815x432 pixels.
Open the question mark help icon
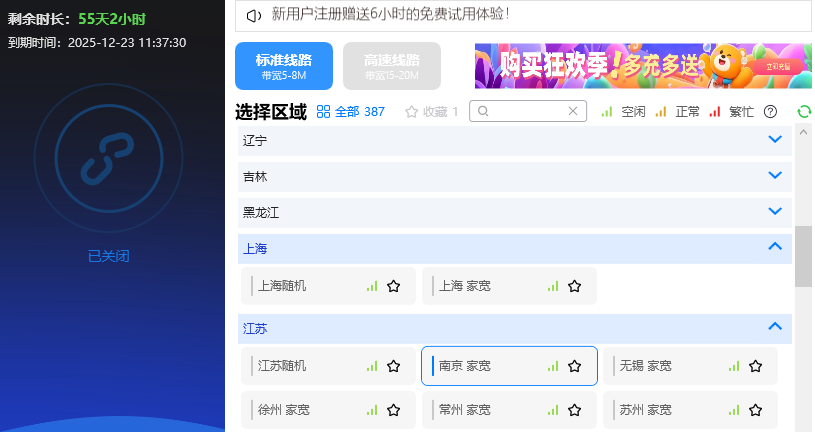pyautogui.click(x=770, y=112)
